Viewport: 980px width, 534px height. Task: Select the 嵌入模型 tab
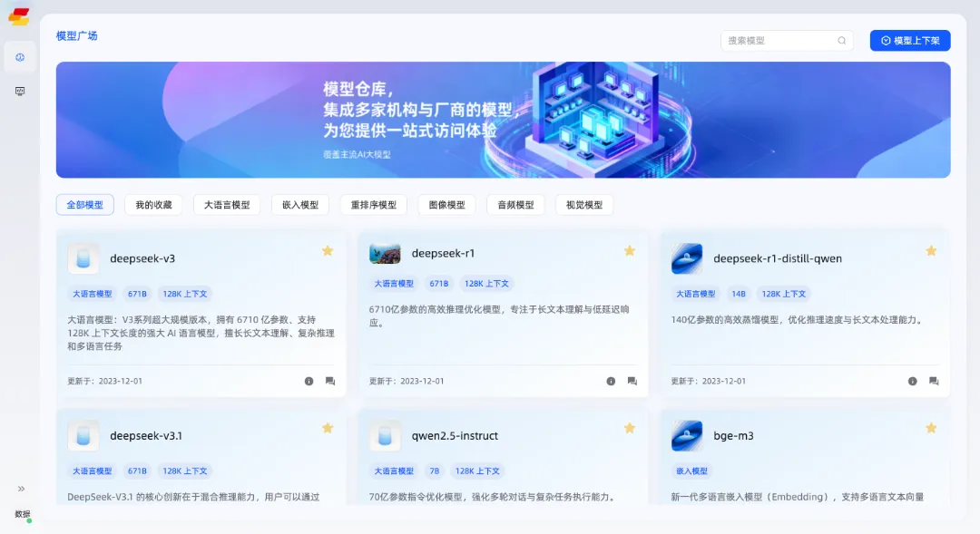[300, 205]
